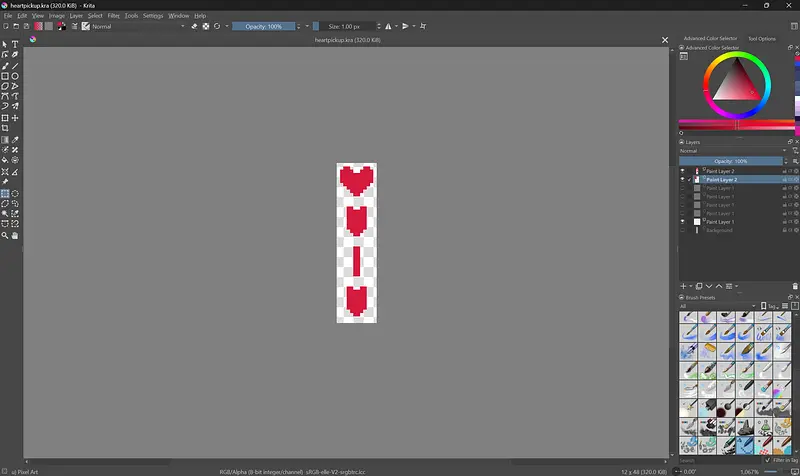Select the Zoom magnifier tool
This screenshot has width=800, height=476.
click(5, 236)
